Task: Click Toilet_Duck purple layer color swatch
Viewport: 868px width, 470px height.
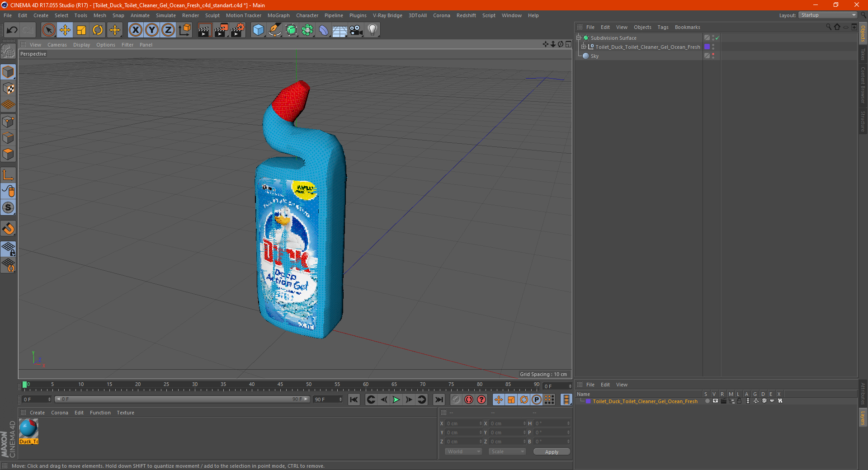Action: pyautogui.click(x=707, y=47)
